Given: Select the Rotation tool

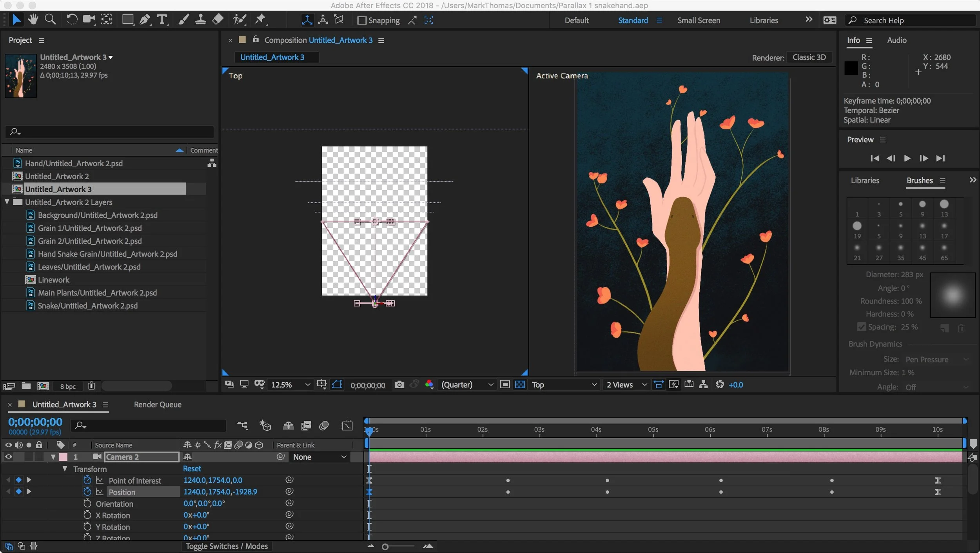Looking at the screenshot, I should click(72, 20).
